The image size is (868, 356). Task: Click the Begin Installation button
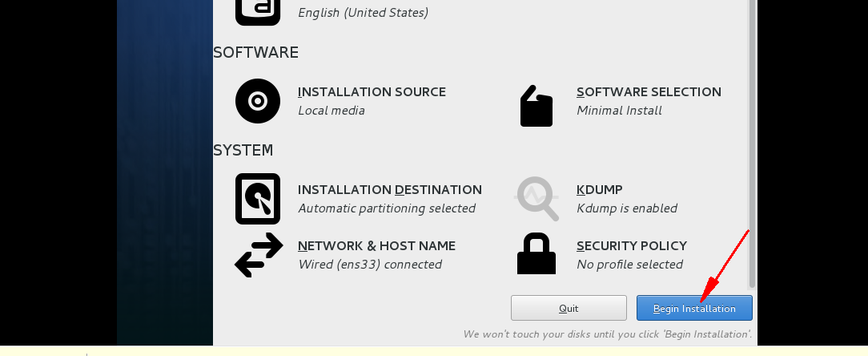pyautogui.click(x=694, y=308)
